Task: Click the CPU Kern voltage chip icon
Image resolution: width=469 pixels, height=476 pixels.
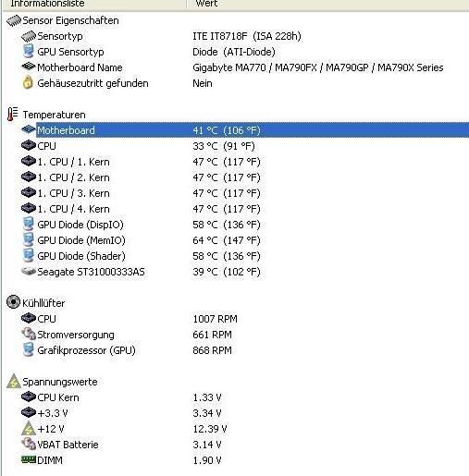Action: [29, 397]
